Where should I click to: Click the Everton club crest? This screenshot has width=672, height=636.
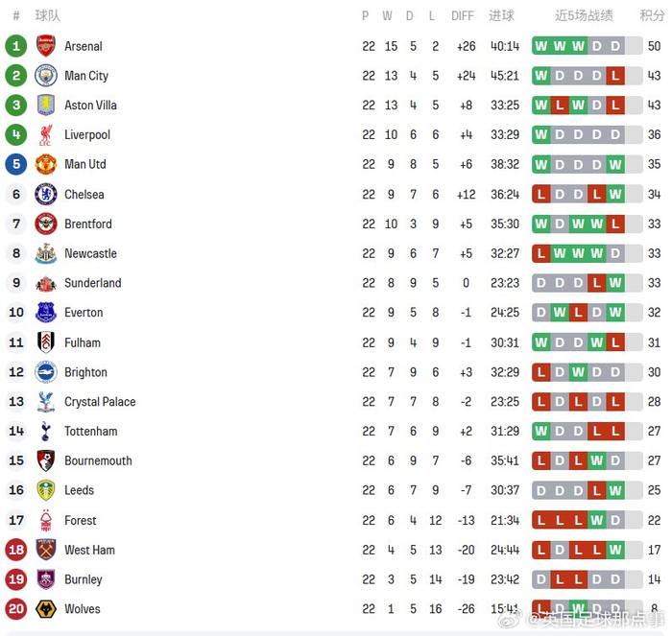[46, 313]
